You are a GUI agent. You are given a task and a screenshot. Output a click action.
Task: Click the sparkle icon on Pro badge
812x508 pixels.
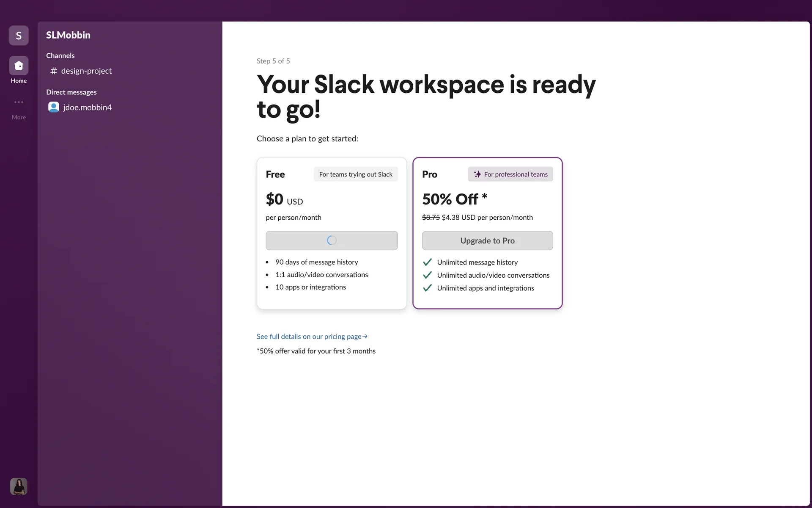click(477, 174)
